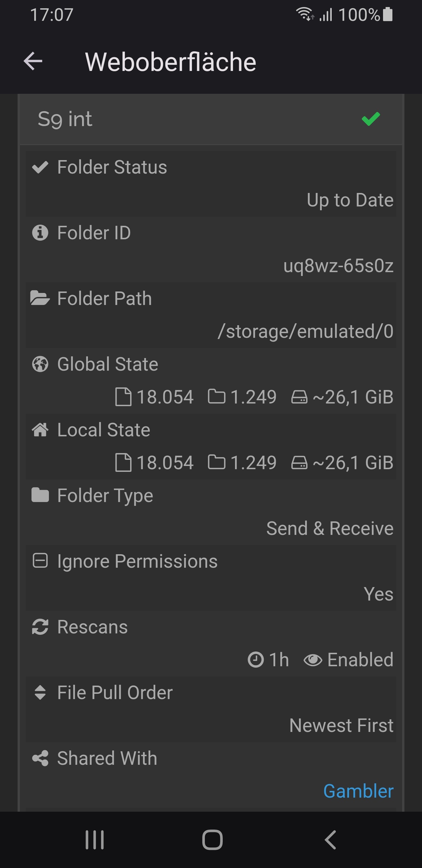This screenshot has height=868, width=422.
Task: Click the green checkmark beside S9 int
Action: pyautogui.click(x=370, y=119)
